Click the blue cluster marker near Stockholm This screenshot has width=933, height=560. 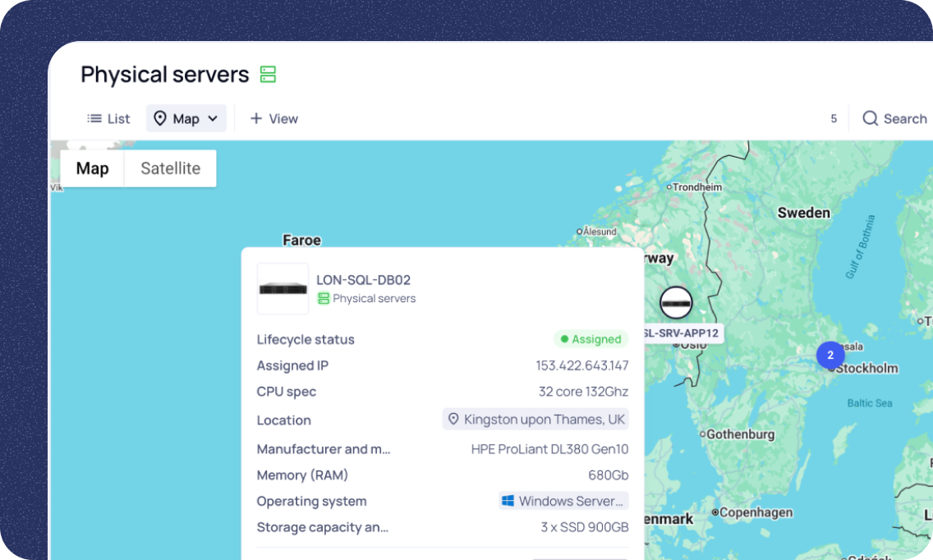(x=830, y=356)
